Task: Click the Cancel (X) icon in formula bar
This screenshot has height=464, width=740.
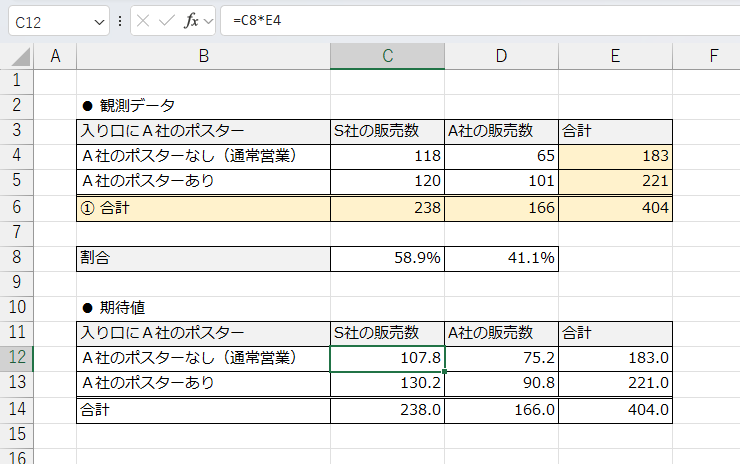Action: (x=144, y=20)
